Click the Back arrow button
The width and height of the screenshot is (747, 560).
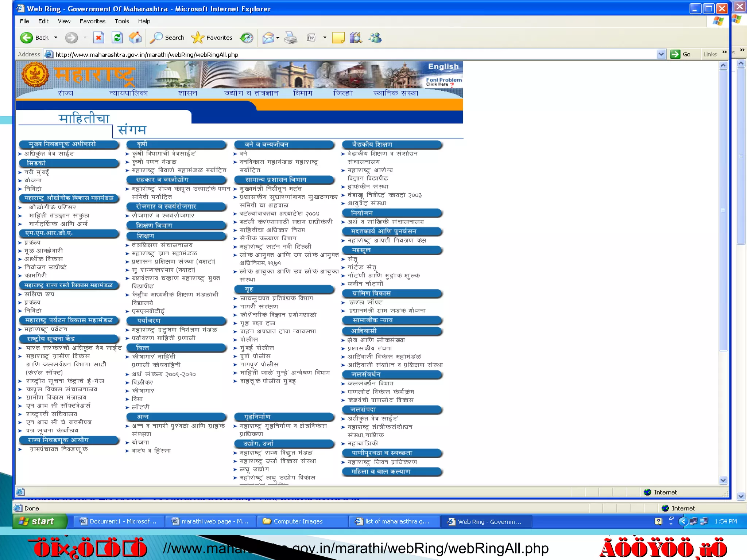point(27,38)
